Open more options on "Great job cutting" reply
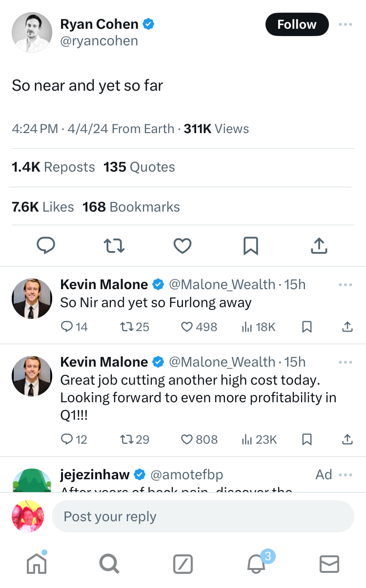 click(345, 362)
